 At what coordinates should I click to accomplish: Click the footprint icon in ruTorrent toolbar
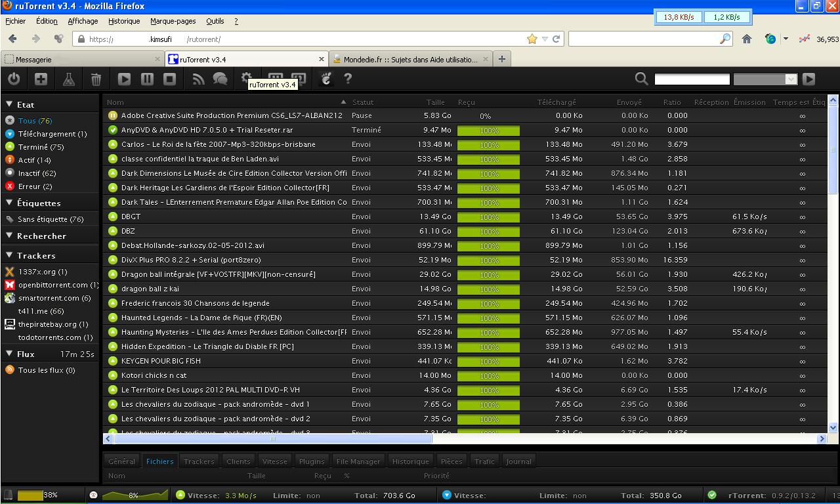(325, 79)
